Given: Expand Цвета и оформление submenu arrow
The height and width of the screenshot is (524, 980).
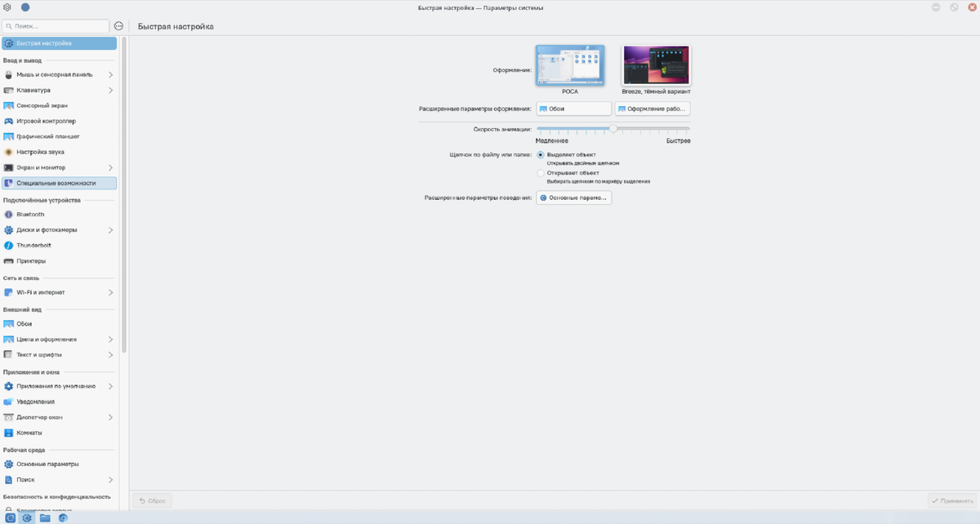Looking at the screenshot, I should tap(110, 340).
